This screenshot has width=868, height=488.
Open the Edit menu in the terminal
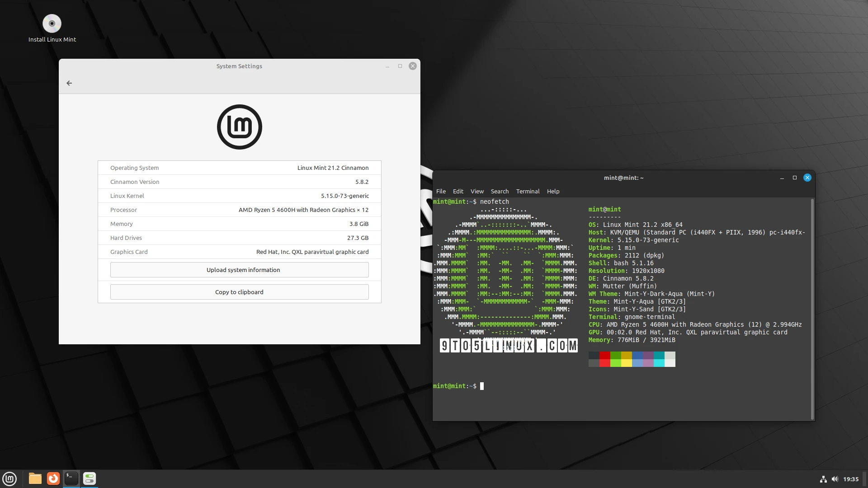click(458, 191)
